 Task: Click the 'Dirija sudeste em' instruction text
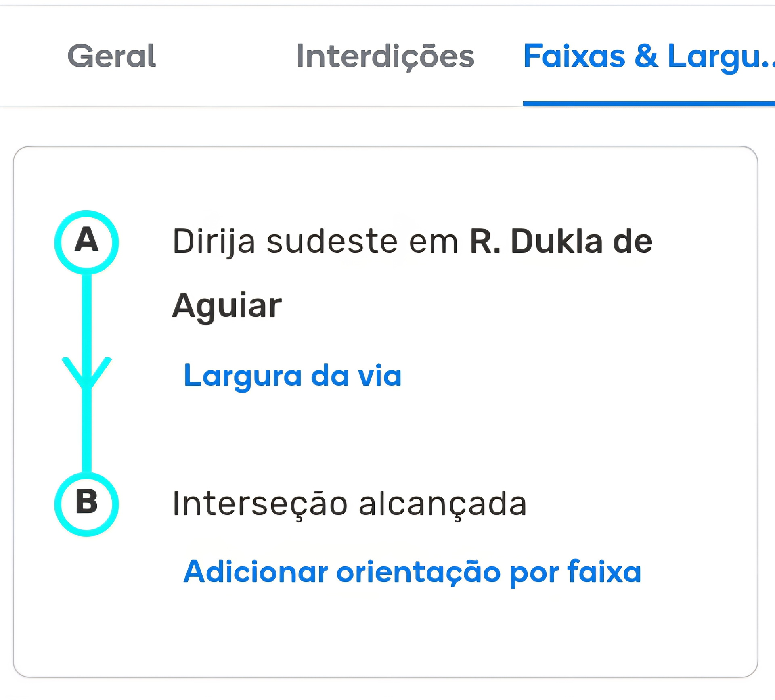coord(315,242)
